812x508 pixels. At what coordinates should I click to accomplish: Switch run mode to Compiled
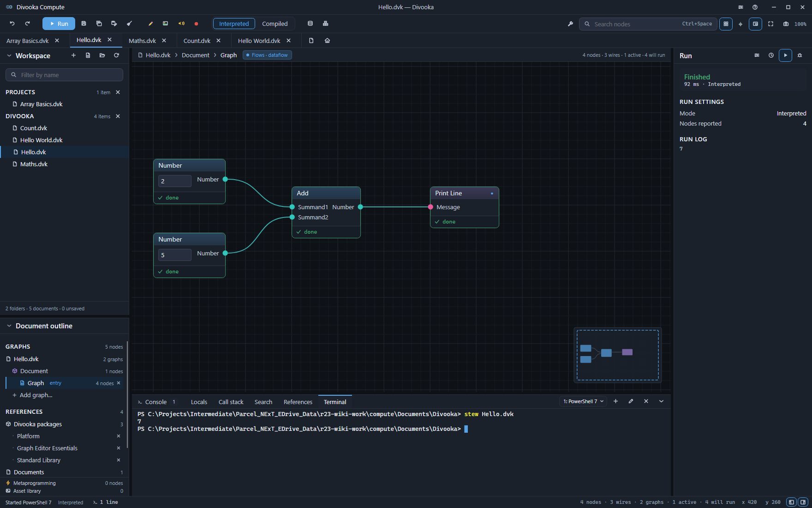(x=275, y=24)
